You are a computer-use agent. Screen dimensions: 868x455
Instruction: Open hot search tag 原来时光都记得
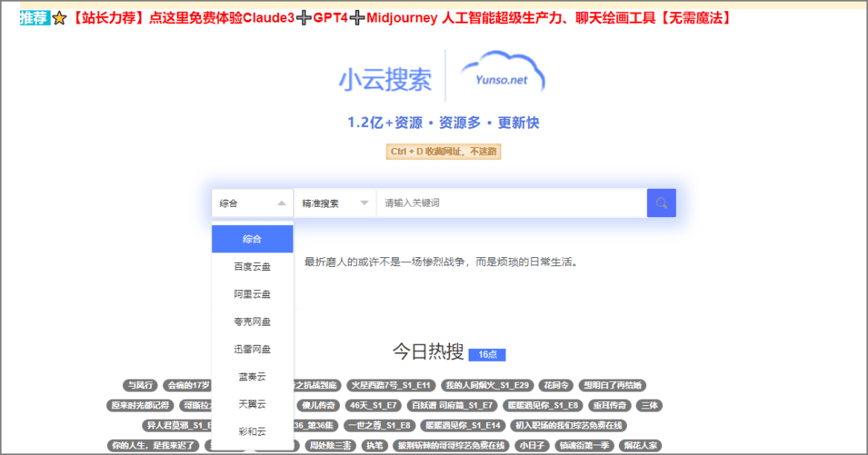tap(140, 405)
